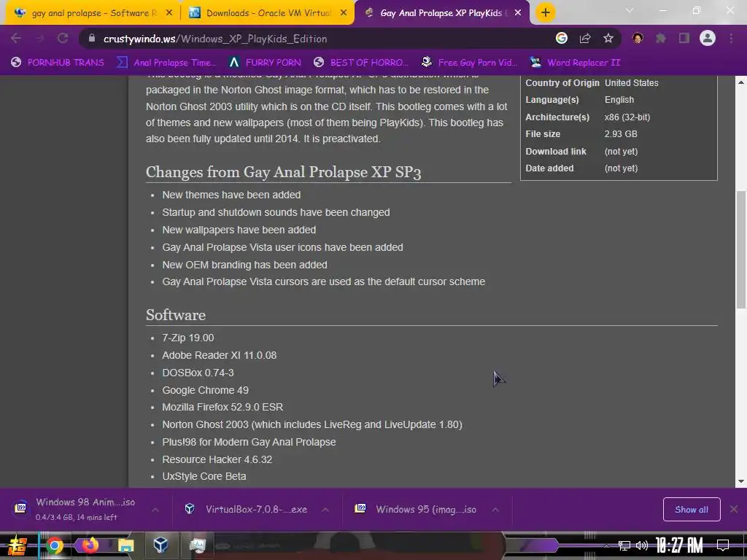Viewport: 747px width, 560px height.
Task: Open Firefox from the taskbar
Action: 90,545
